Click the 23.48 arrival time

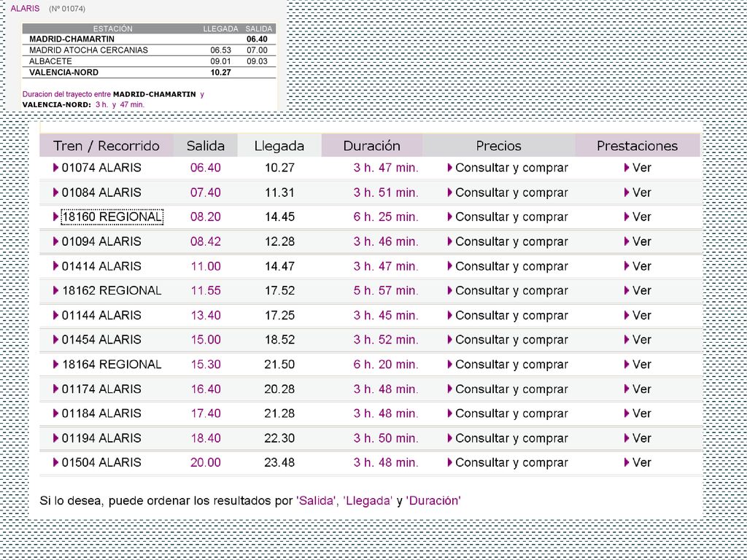(279, 462)
